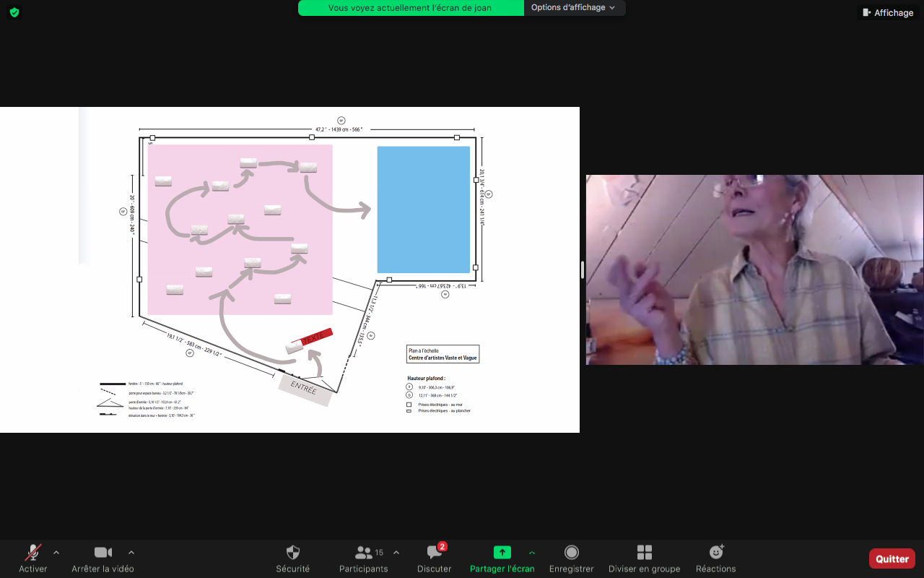Expand share screen options chevron
The image size is (924, 578).
pos(532,553)
